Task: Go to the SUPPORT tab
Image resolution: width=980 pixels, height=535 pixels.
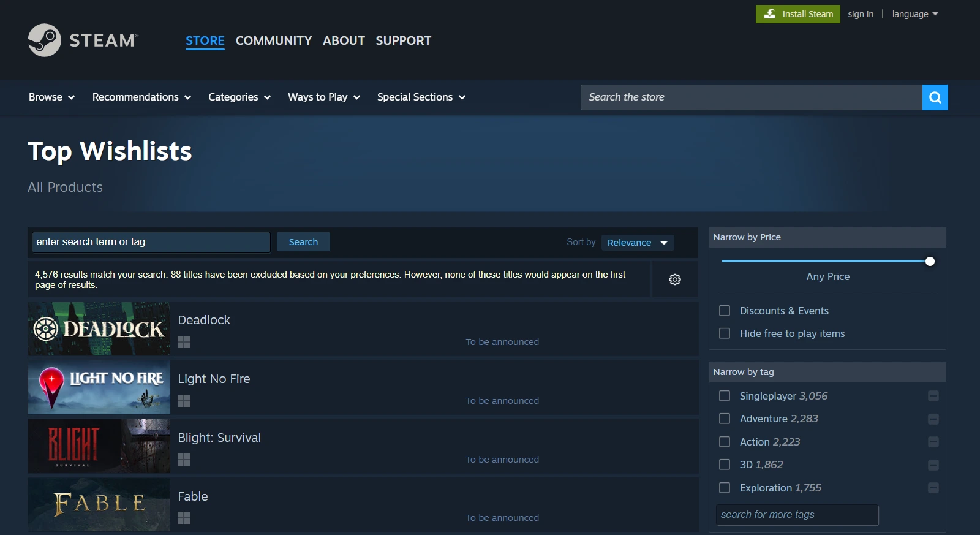Action: click(x=404, y=40)
